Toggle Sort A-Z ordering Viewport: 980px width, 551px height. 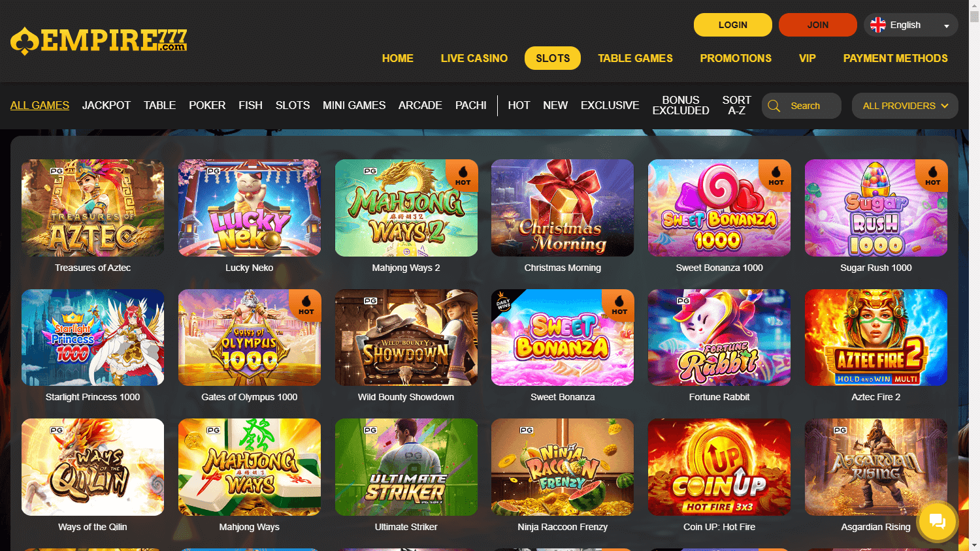pos(736,105)
